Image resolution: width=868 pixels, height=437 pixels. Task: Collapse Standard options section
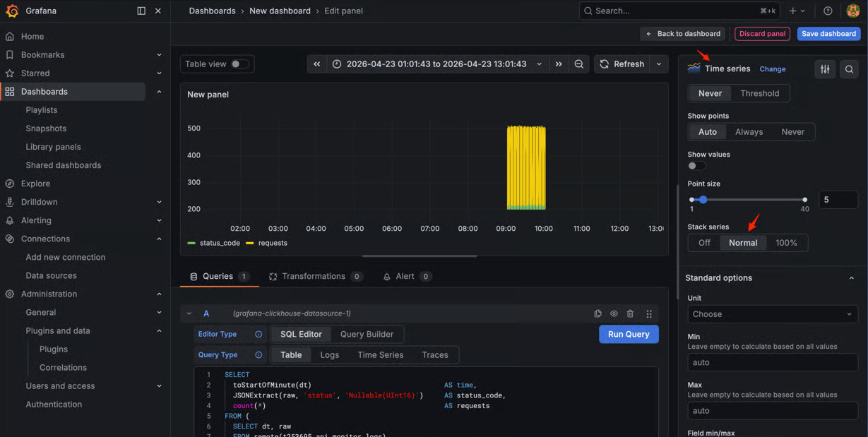point(851,278)
